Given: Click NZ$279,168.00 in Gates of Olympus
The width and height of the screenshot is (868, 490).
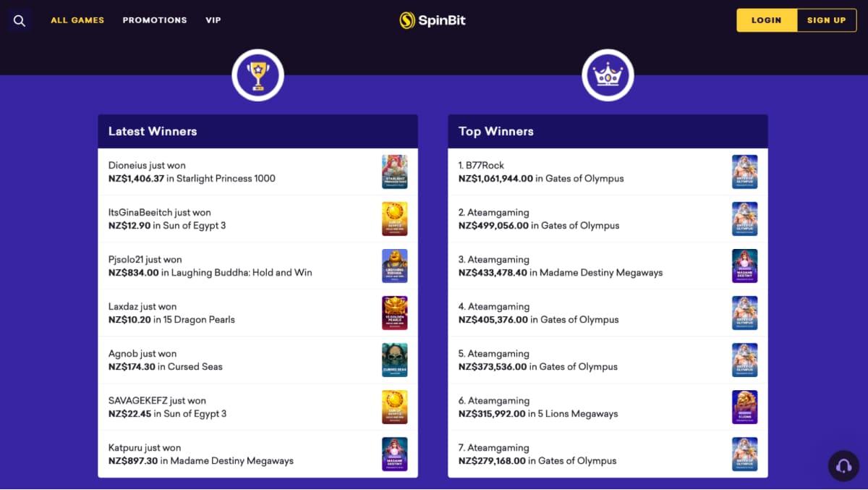Looking at the screenshot, I should [x=537, y=460].
